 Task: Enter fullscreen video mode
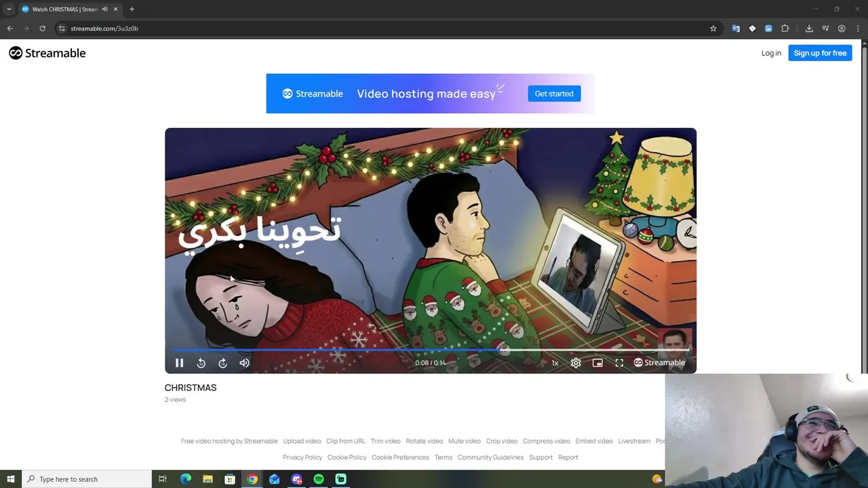(619, 363)
